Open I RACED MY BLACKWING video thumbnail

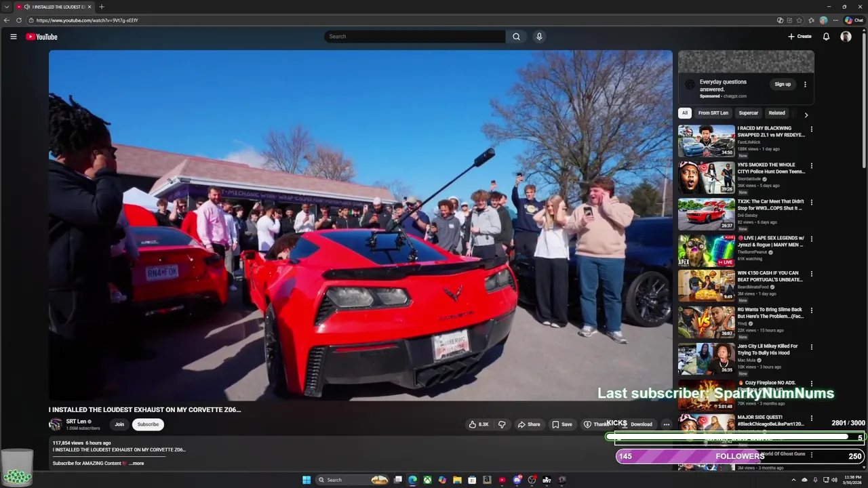click(x=707, y=141)
